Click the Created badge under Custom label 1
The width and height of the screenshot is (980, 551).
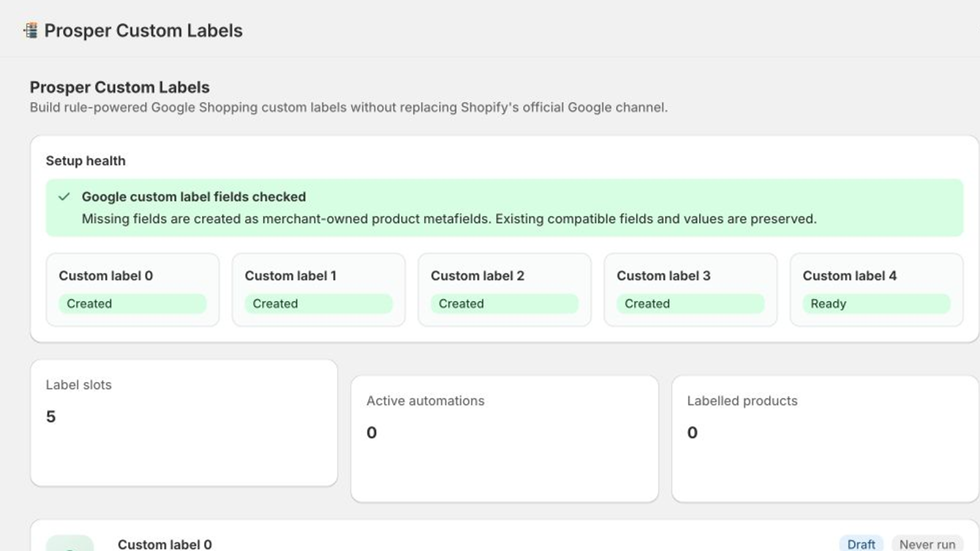[318, 304]
